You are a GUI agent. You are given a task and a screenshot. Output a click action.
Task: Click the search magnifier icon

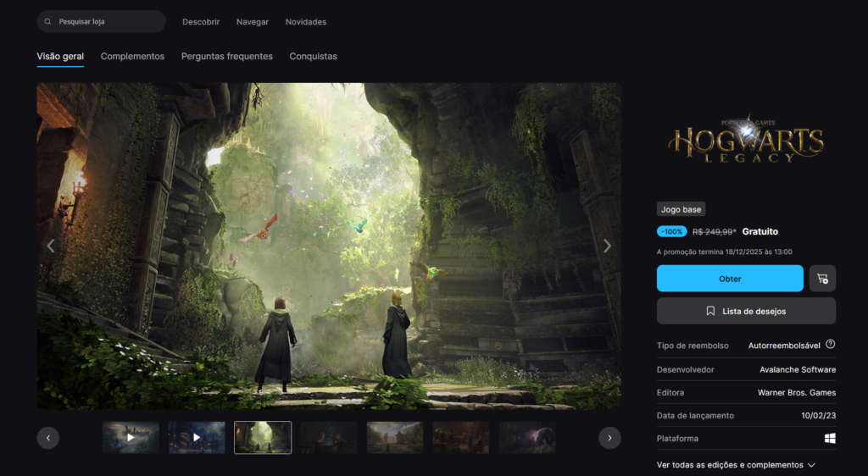[x=47, y=21]
